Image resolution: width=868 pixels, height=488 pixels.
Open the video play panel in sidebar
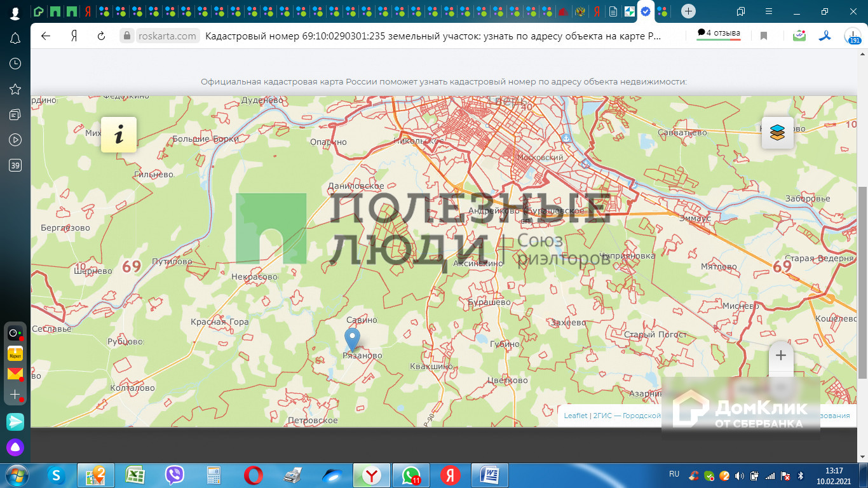[x=15, y=140]
